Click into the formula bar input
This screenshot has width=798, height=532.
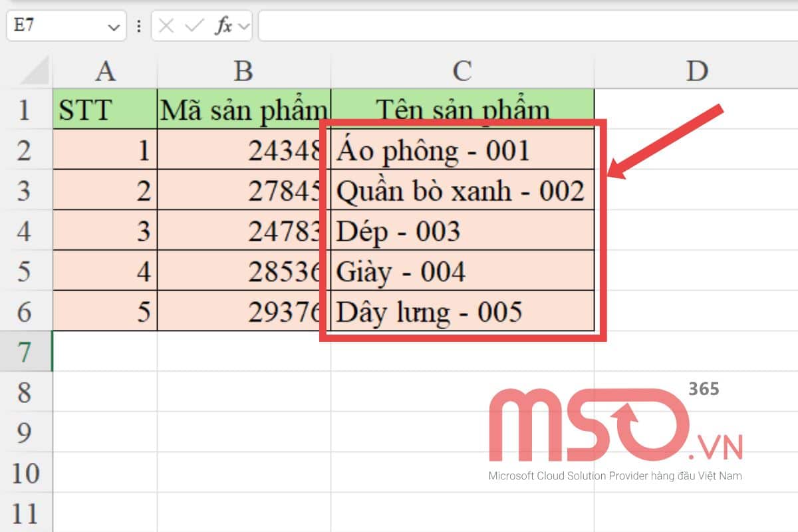[x=527, y=26]
